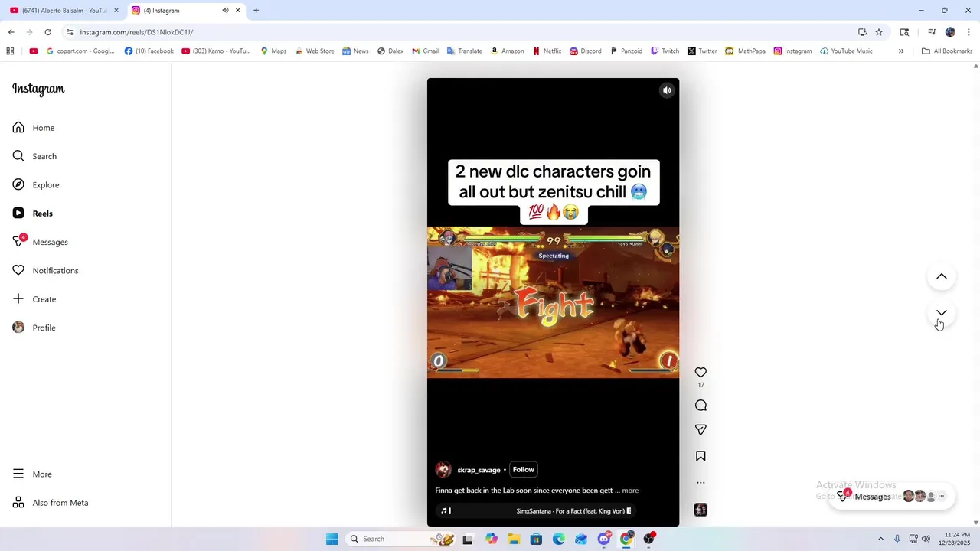This screenshot has width=980, height=551.
Task: Open Profile in the sidebar
Action: click(x=34, y=328)
